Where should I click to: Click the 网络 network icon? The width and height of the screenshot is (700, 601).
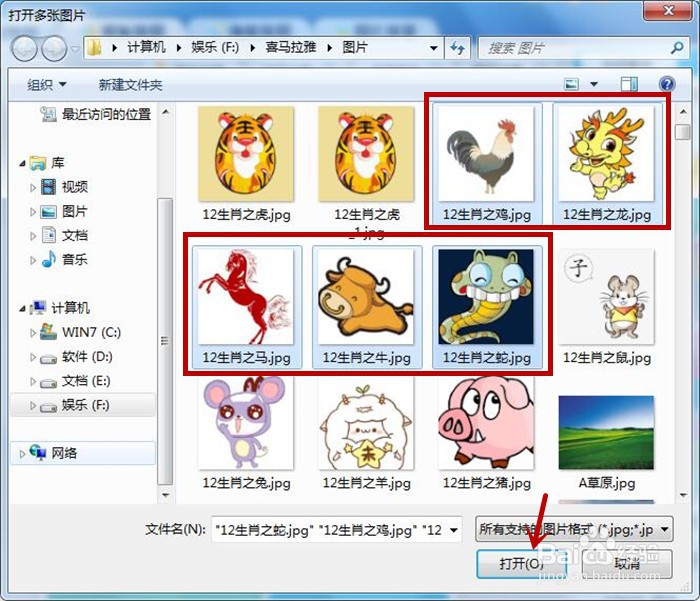[38, 452]
